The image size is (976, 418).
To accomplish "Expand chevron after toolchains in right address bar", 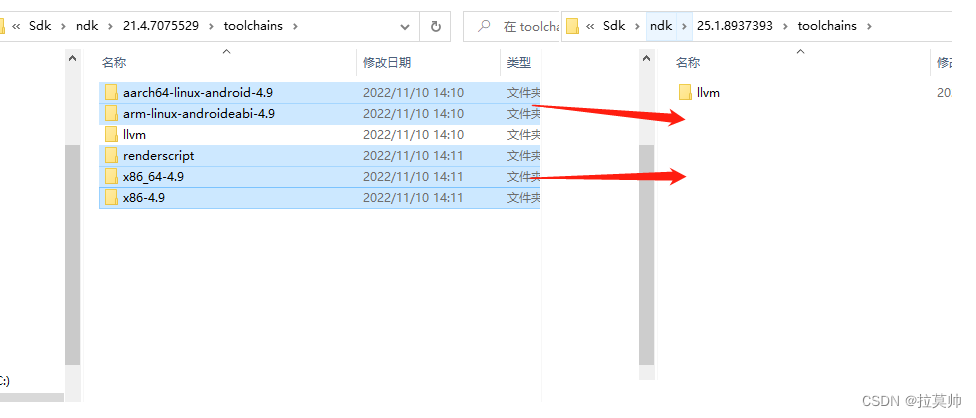I will click(869, 26).
